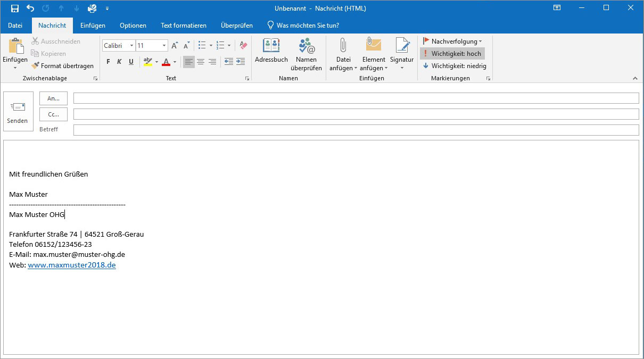Increase indent

coord(241,62)
